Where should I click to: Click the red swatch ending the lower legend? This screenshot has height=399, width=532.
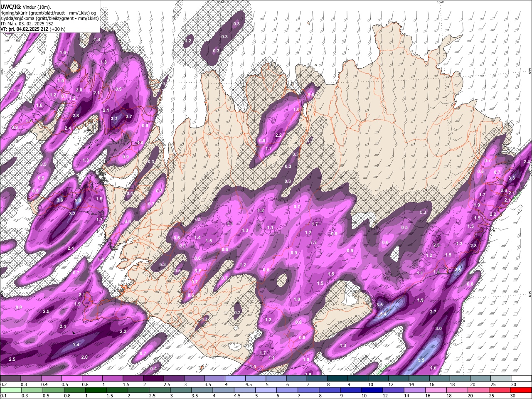click(x=521, y=390)
